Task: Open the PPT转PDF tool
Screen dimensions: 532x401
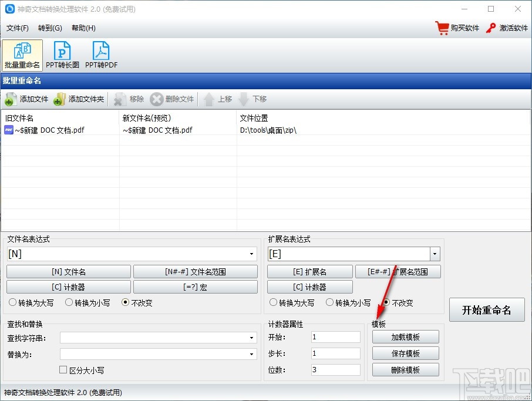Action: click(101, 55)
